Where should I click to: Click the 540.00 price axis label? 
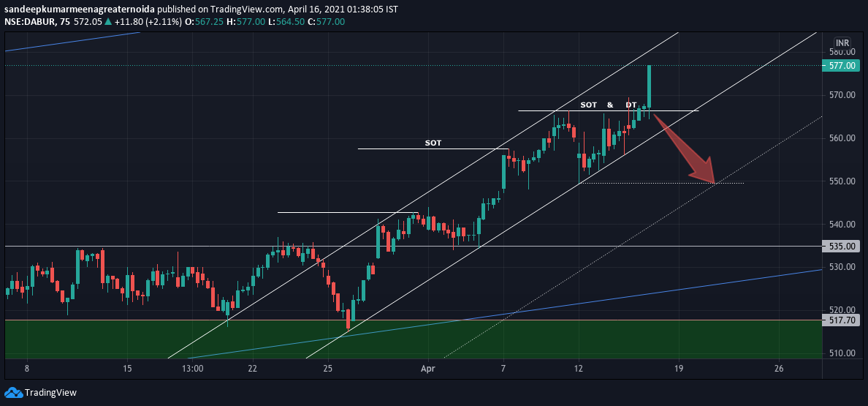click(x=842, y=225)
